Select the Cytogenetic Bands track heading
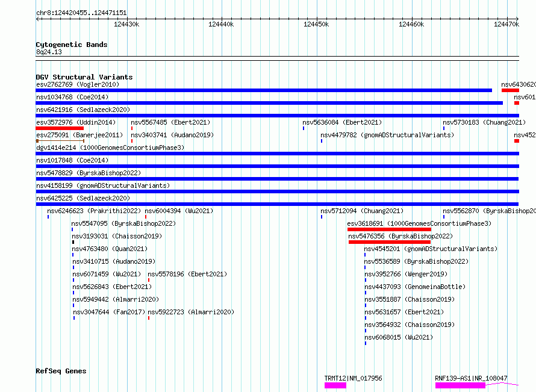Screen dimensions: 536x392 (x=72, y=45)
